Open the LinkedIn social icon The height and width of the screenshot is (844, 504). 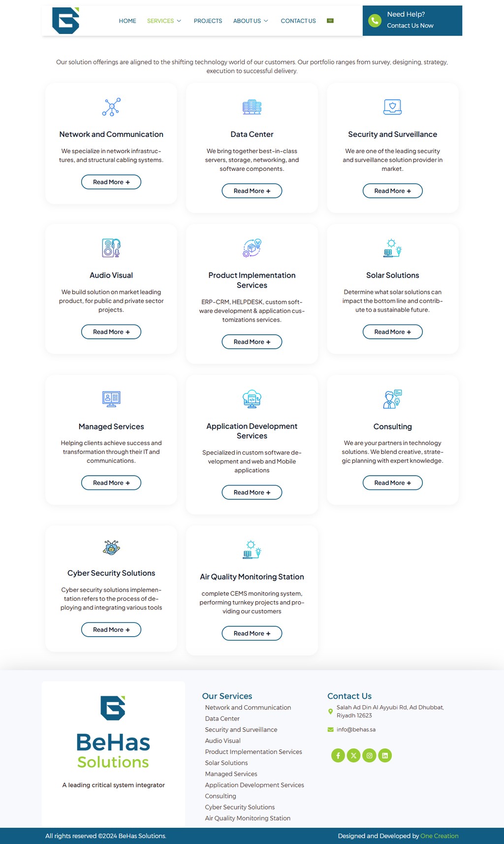coord(385,755)
